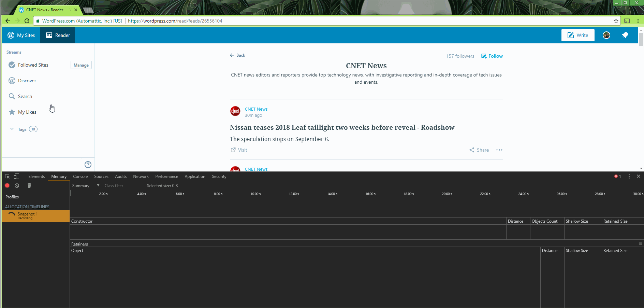
Task: Switch to the Sources DevTools tab
Action: (101, 177)
